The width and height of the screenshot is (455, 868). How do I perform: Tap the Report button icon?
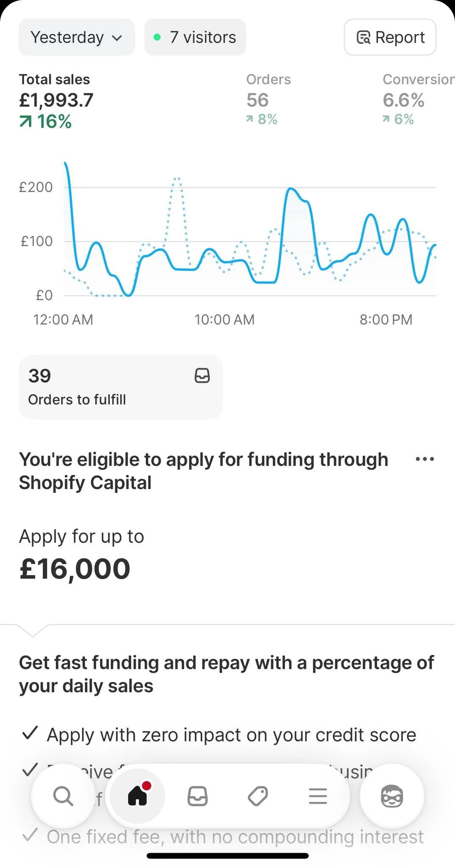pos(363,37)
